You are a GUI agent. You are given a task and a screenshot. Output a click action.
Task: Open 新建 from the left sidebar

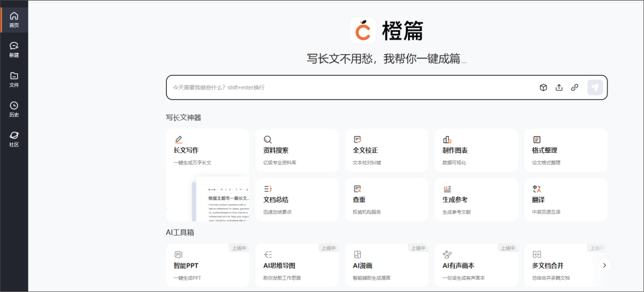[14, 49]
